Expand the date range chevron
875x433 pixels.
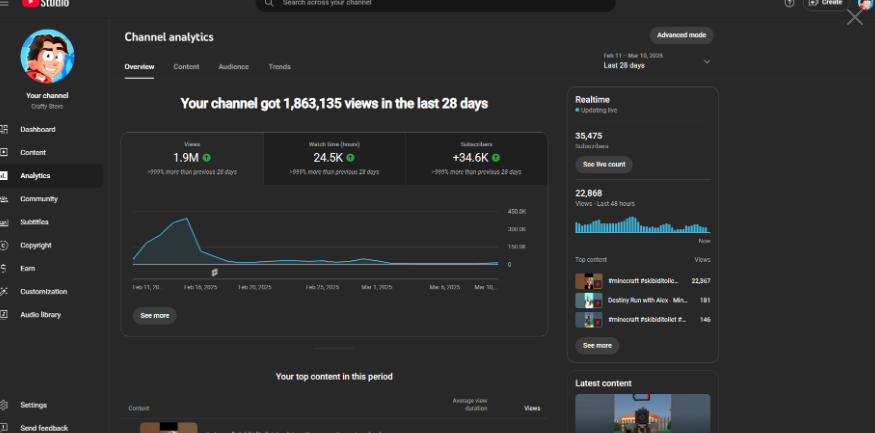click(706, 61)
